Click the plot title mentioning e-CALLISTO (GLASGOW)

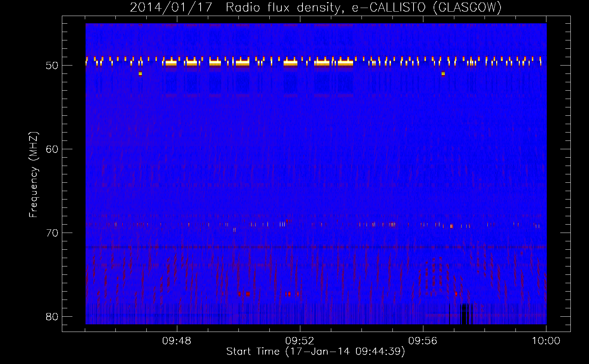pyautogui.click(x=316, y=7)
